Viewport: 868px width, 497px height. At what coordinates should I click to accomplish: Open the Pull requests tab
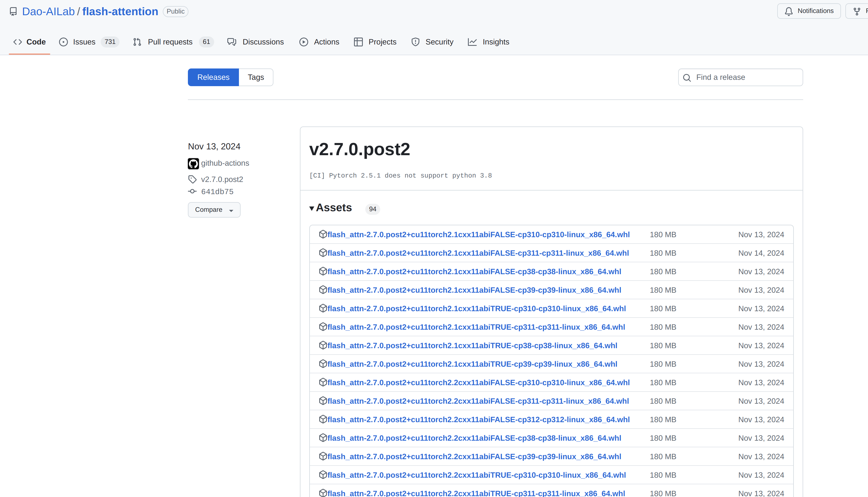(170, 42)
